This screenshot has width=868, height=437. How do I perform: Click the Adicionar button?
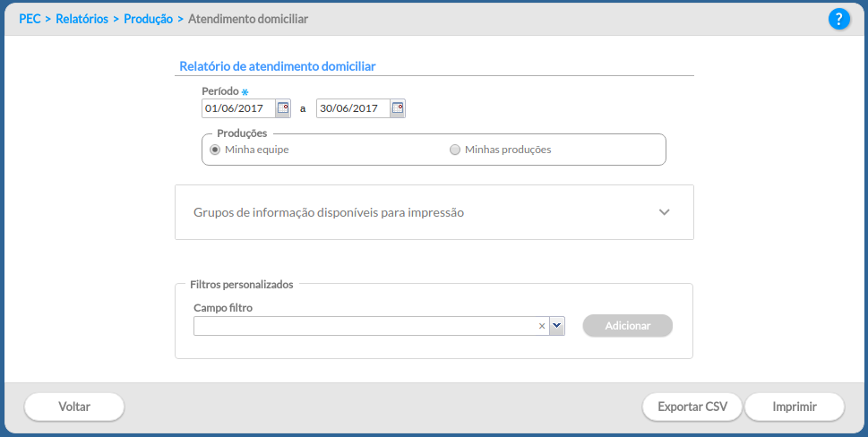coord(628,326)
